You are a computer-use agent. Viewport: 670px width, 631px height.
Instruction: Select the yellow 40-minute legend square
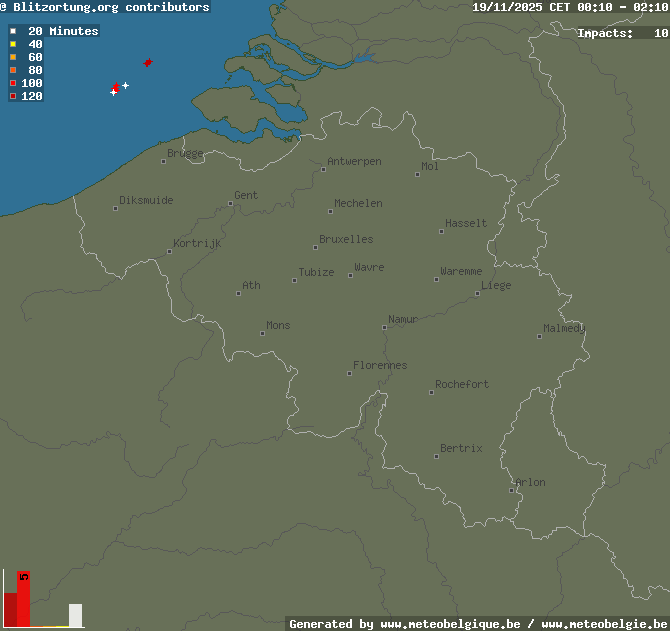coord(13,45)
